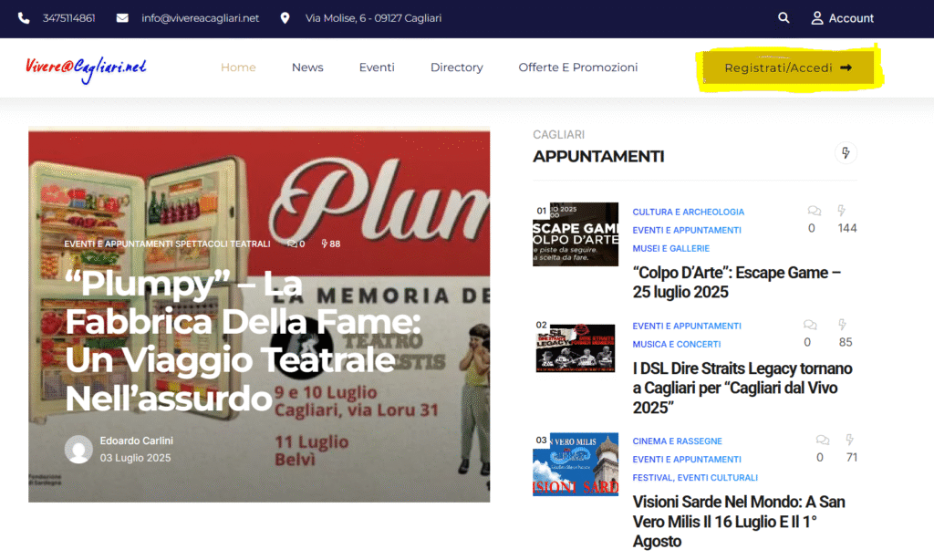Click view count 71 on Visioni Sarde
The image size is (934, 560).
click(852, 458)
